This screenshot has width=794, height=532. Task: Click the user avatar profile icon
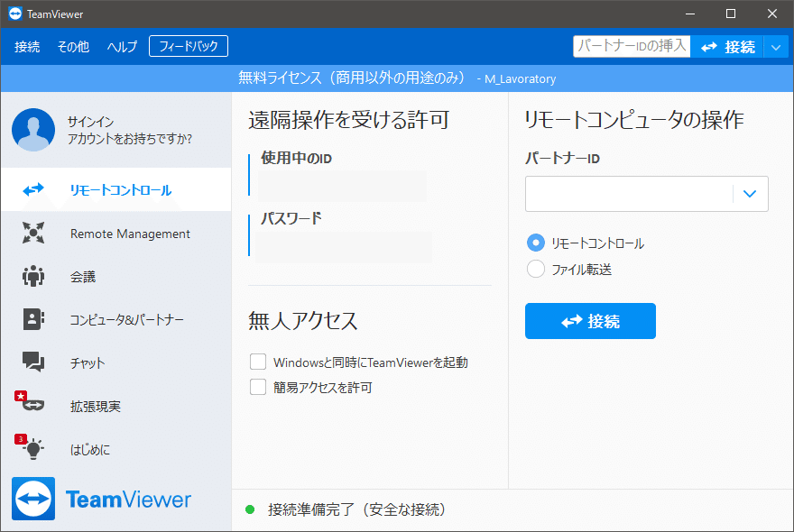pos(33,130)
